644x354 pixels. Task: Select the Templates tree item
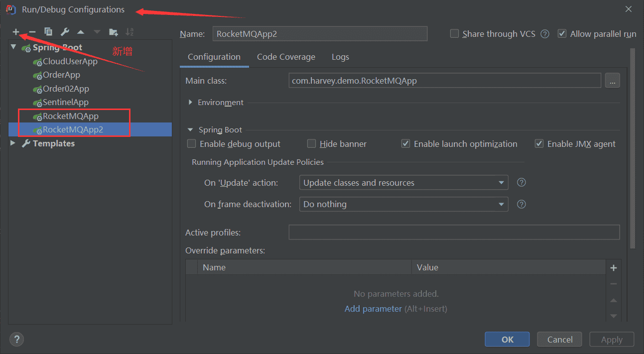pos(54,143)
